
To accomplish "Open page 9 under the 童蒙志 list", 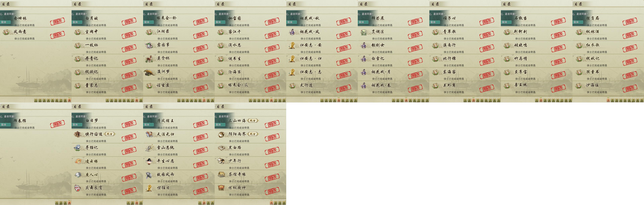I will pyautogui.click(x=141, y=100).
